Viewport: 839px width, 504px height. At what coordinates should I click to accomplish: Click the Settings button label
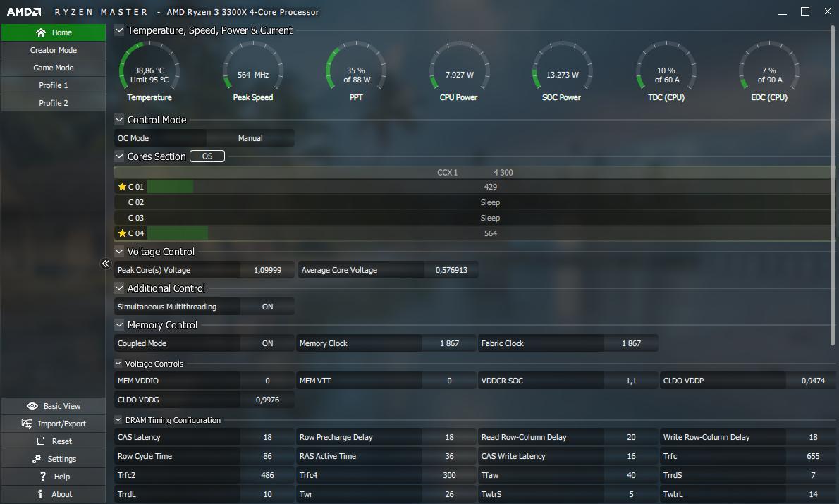(61, 459)
